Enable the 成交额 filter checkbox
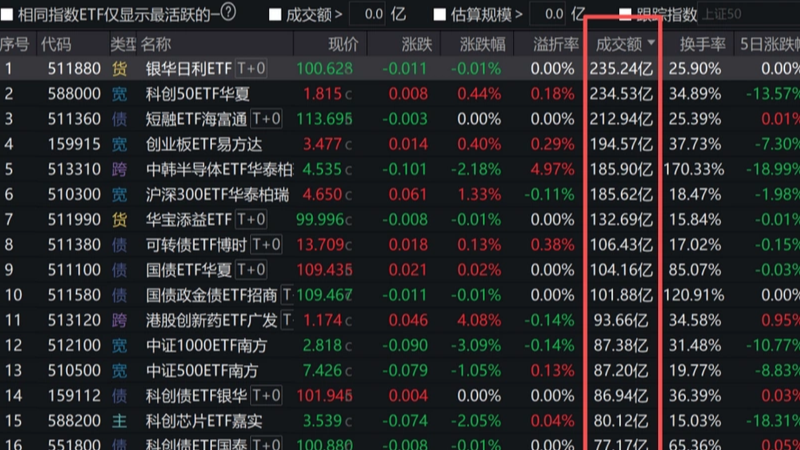 pos(275,14)
